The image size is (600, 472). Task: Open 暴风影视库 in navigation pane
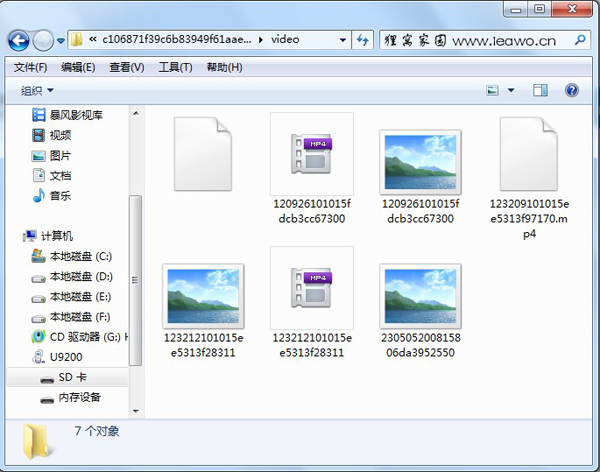pyautogui.click(x=67, y=115)
